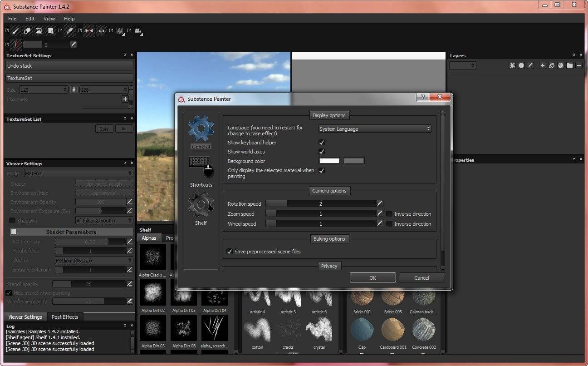This screenshot has height=366, width=588.
Task: Click the All button in TextureSet List
Action: (x=124, y=129)
